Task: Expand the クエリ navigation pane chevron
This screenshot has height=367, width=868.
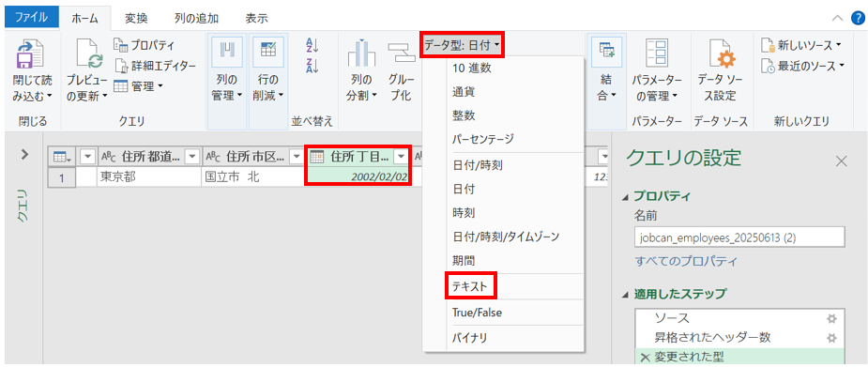Action: 24,154
